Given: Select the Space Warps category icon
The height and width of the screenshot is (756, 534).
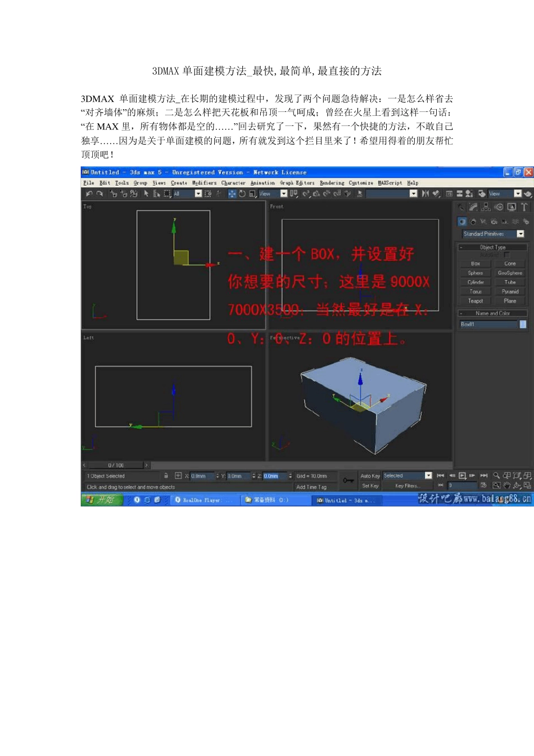Looking at the screenshot, I should [x=515, y=222].
